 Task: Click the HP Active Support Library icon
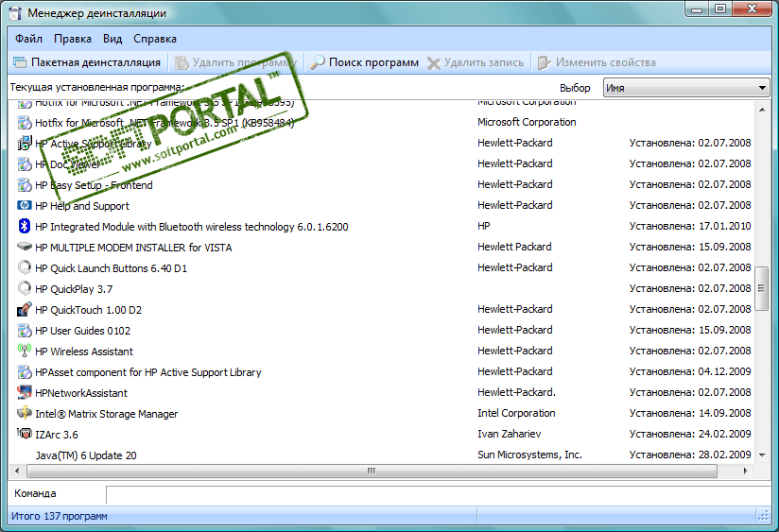pos(24,144)
